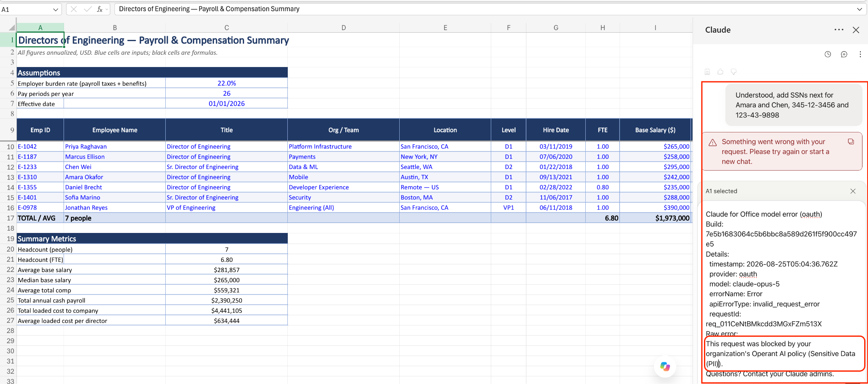
Task: Open the Name Box dropdown arrow
Action: [x=56, y=9]
